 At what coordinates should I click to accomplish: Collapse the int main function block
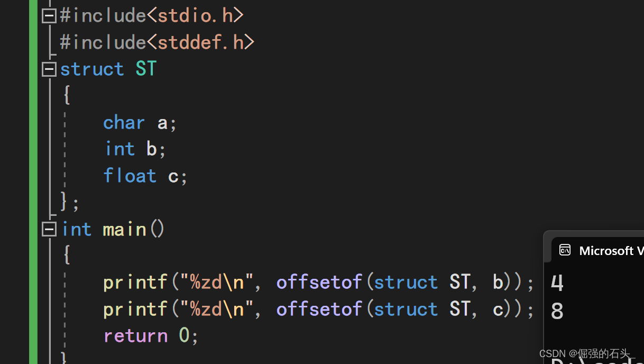click(49, 229)
